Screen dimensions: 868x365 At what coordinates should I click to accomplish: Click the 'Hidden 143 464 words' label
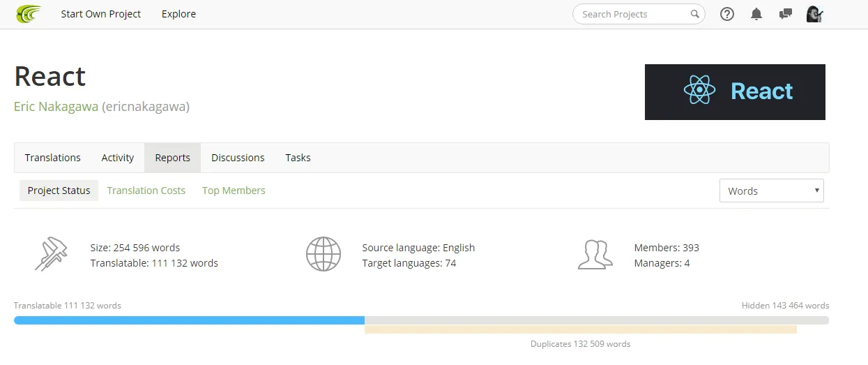(786, 306)
